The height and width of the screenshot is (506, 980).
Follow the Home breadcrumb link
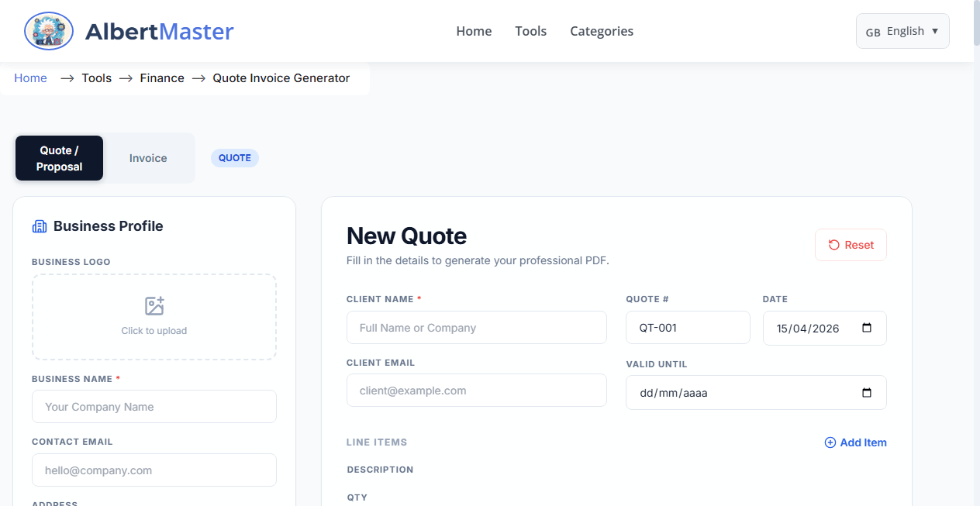point(30,77)
